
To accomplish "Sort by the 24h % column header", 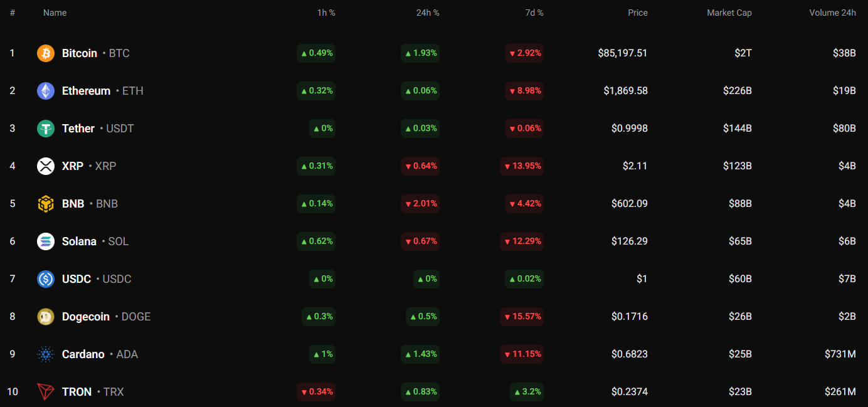I will click(x=428, y=13).
